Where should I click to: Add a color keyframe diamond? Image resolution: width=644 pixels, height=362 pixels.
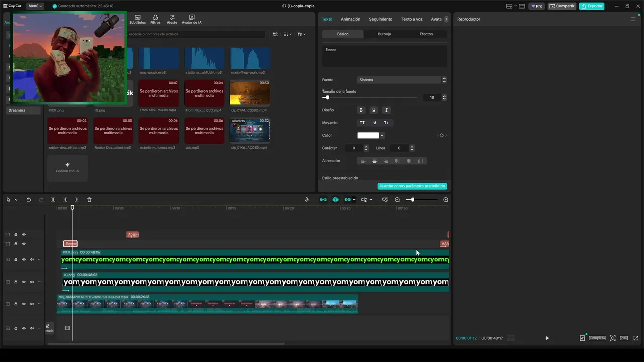[441, 135]
